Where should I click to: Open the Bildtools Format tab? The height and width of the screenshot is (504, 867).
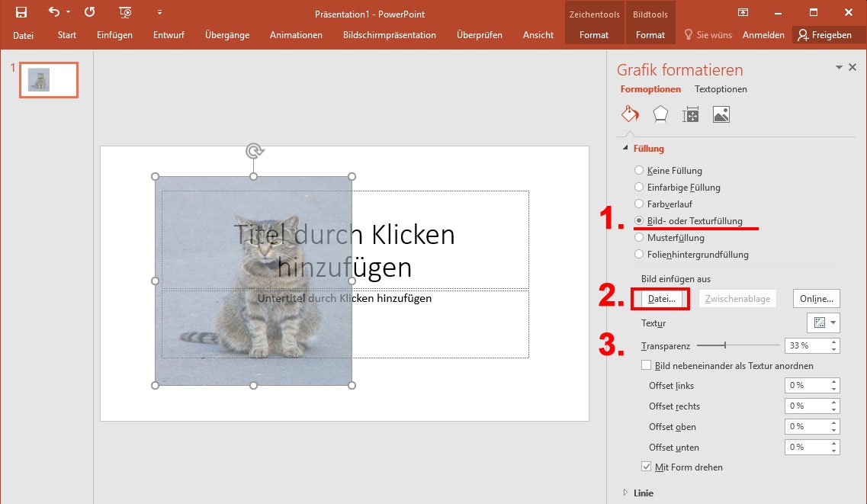tap(650, 34)
